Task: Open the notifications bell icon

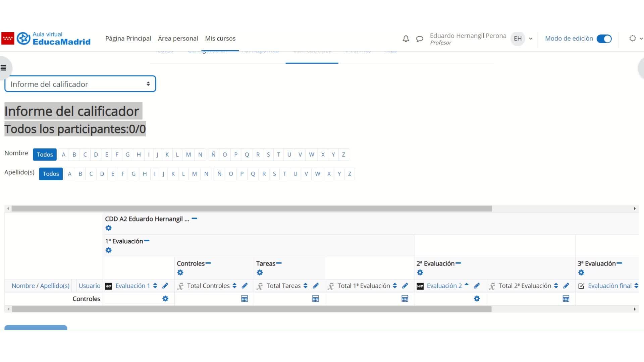Action: point(406,39)
